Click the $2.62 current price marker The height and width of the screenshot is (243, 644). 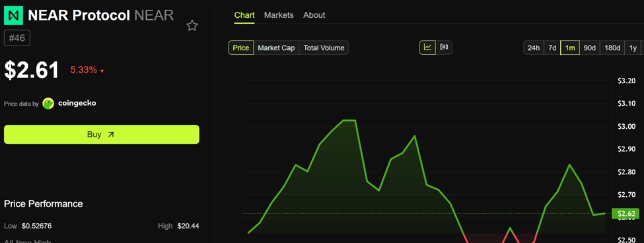click(x=626, y=213)
